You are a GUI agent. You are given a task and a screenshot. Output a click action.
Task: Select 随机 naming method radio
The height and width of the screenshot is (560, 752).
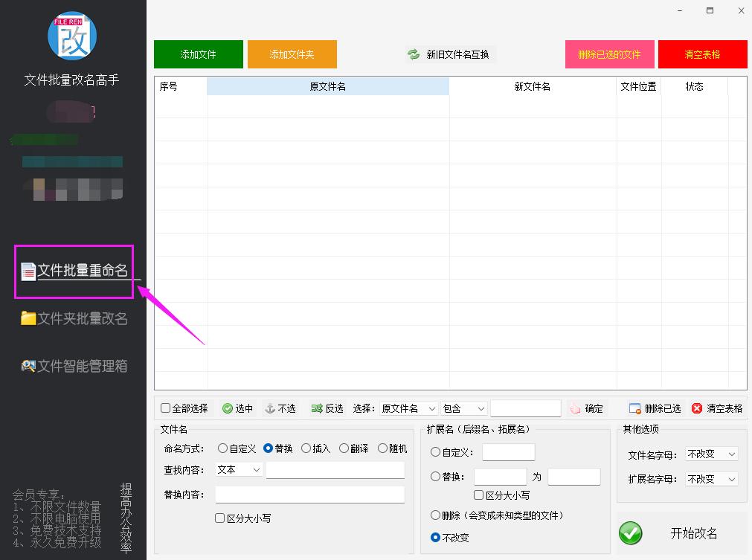tap(382, 448)
